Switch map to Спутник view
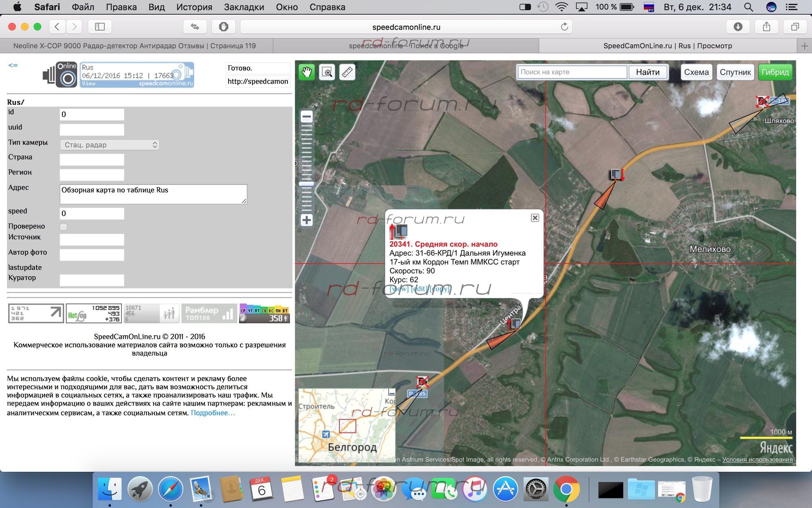Viewport: 812px width, 508px height. pyautogui.click(x=735, y=72)
